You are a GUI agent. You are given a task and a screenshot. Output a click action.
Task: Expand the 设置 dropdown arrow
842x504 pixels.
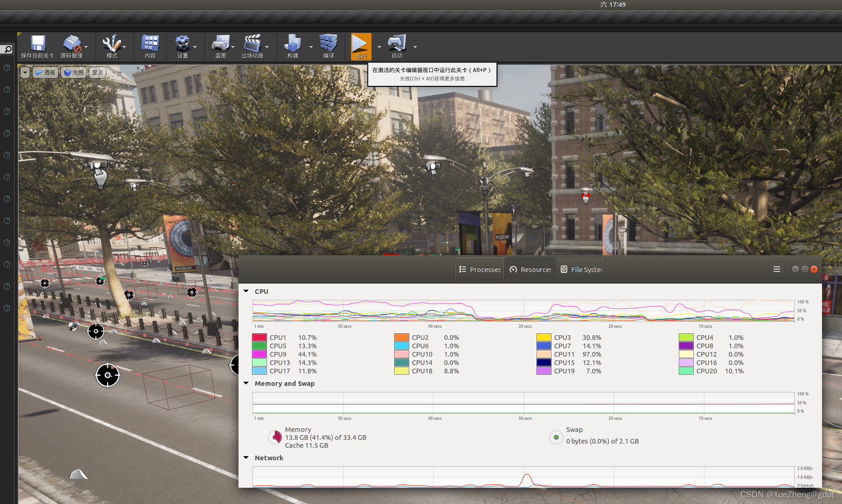point(195,46)
